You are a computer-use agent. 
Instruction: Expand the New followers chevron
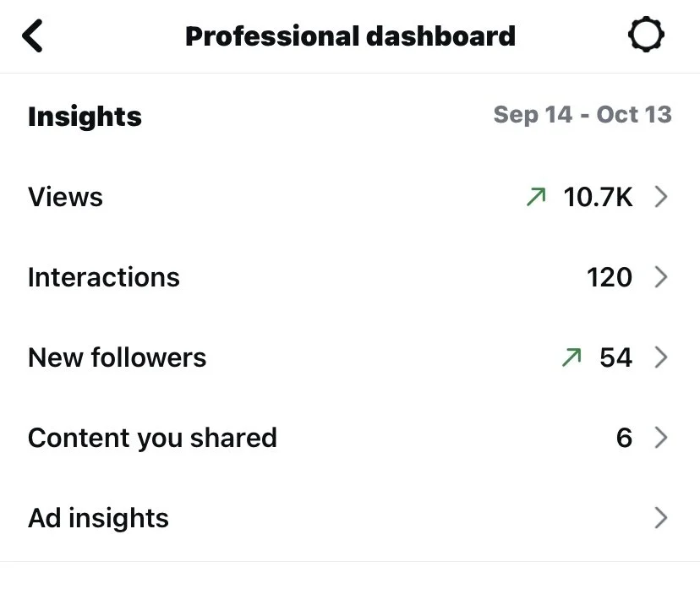click(661, 357)
